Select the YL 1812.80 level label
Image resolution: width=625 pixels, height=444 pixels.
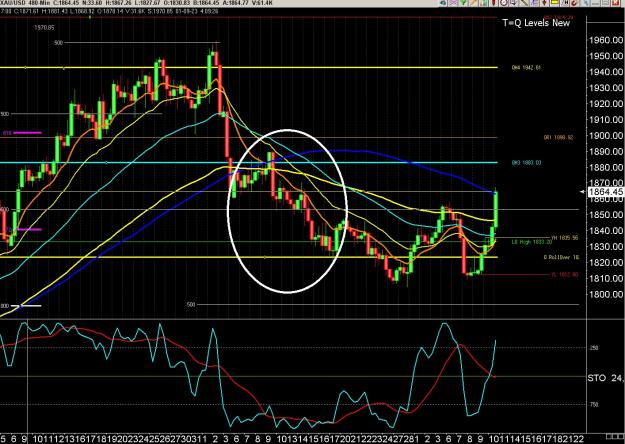(x=565, y=275)
